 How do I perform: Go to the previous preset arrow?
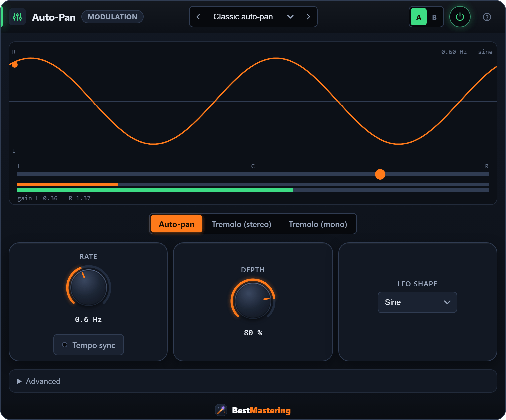(x=198, y=17)
